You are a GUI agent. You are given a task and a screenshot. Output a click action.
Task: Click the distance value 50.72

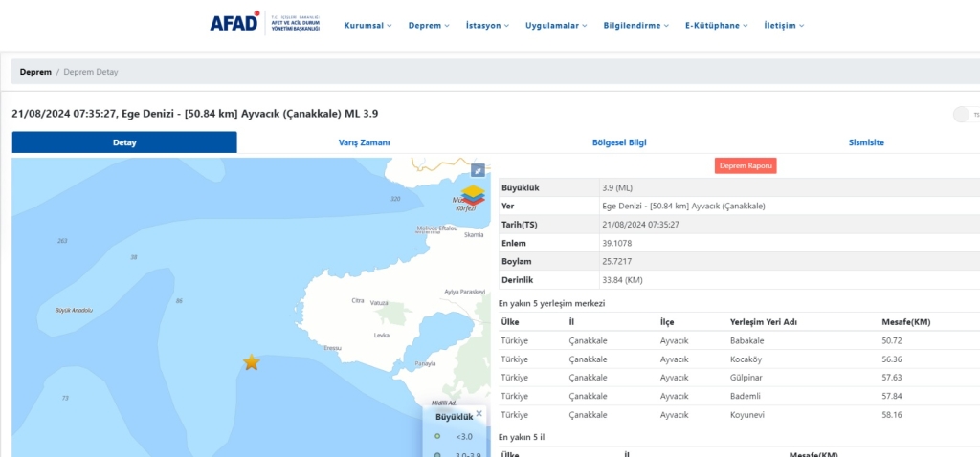(x=892, y=341)
